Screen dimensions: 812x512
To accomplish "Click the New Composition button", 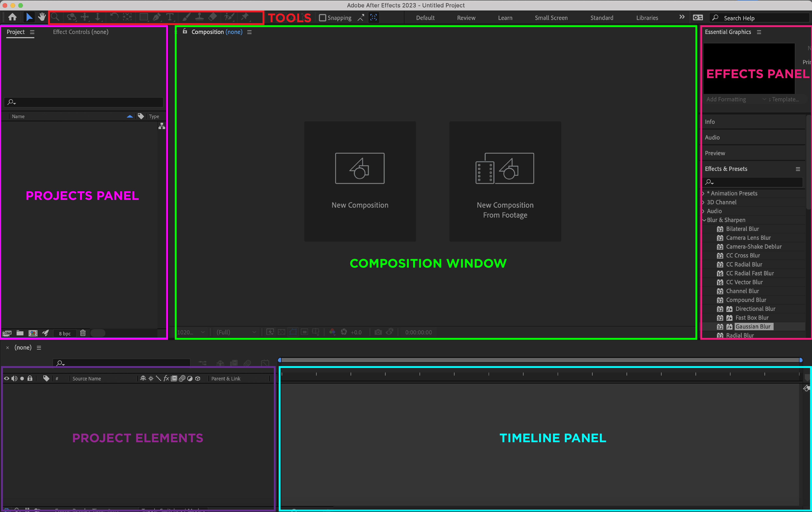I will point(360,181).
